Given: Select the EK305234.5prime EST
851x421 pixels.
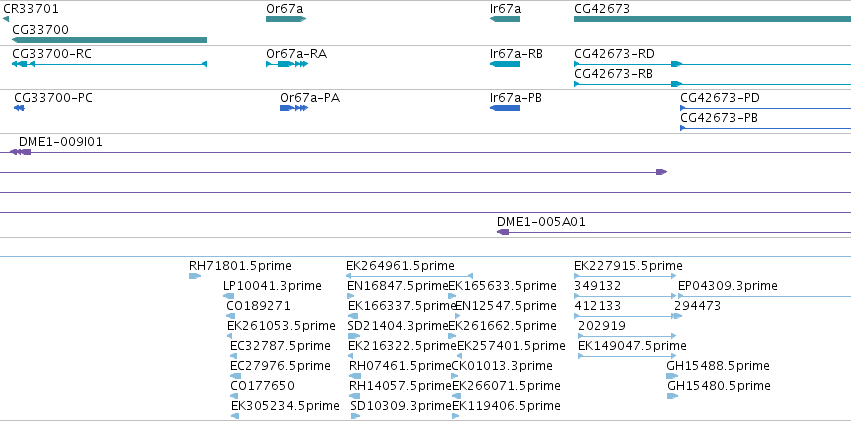Looking at the screenshot, I should tap(235, 416).
